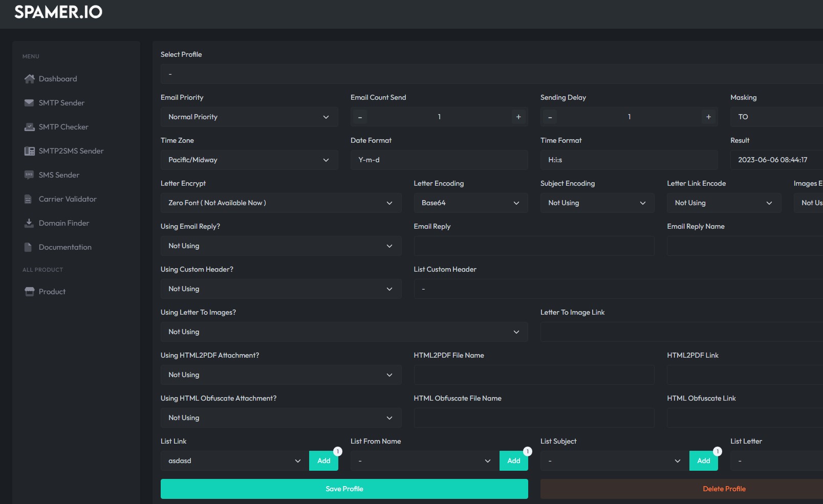Increase Email Count Send with plus button
Viewport: 823px width, 504px height.
click(518, 117)
